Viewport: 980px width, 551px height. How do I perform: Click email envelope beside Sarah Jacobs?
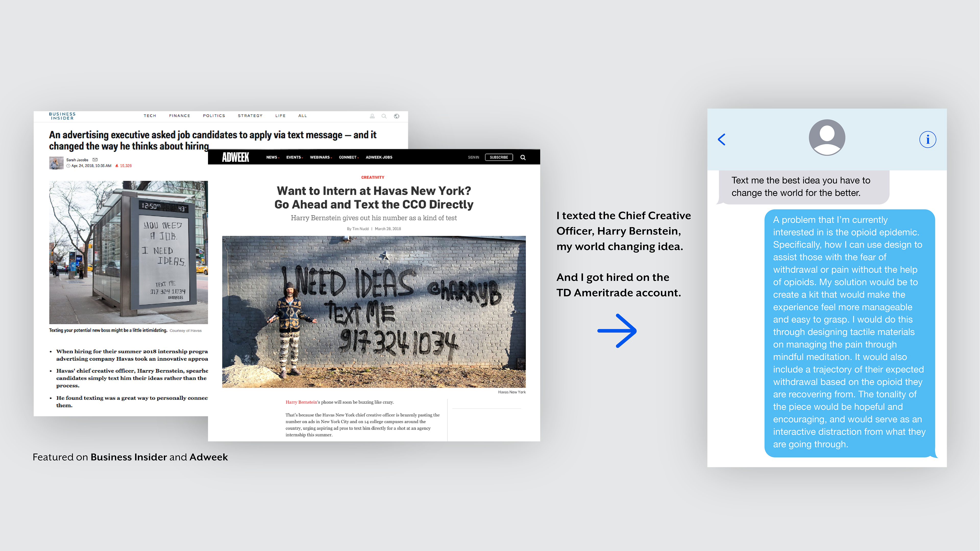[x=95, y=160]
